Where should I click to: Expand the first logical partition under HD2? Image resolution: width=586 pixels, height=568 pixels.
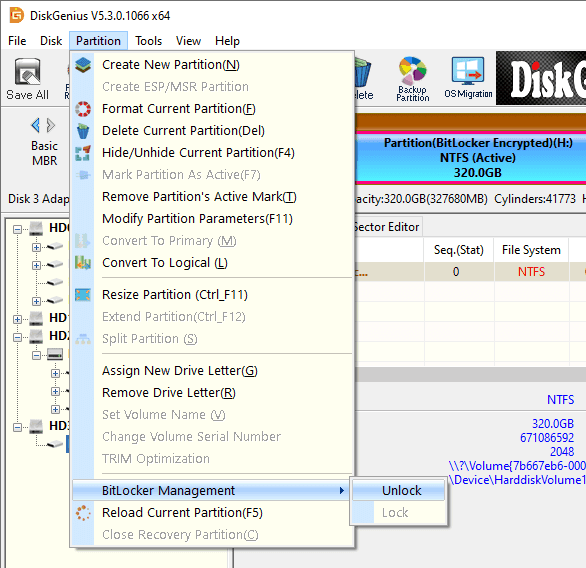[x=55, y=373]
